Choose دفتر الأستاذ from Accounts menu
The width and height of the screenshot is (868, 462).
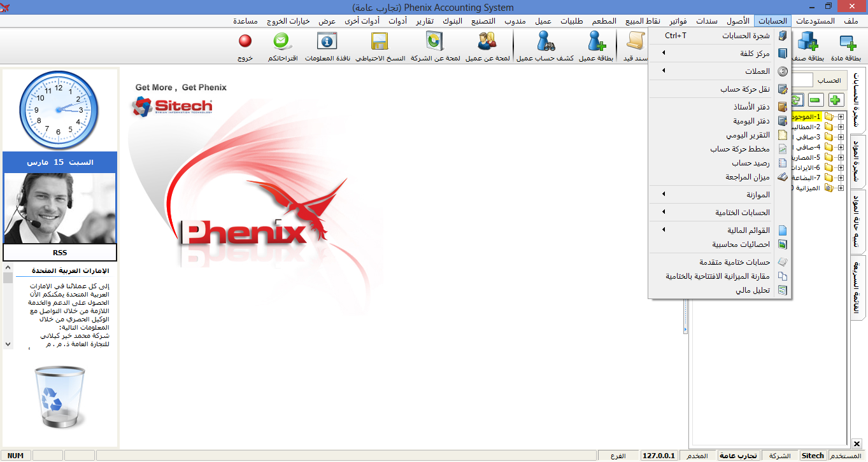click(x=751, y=106)
